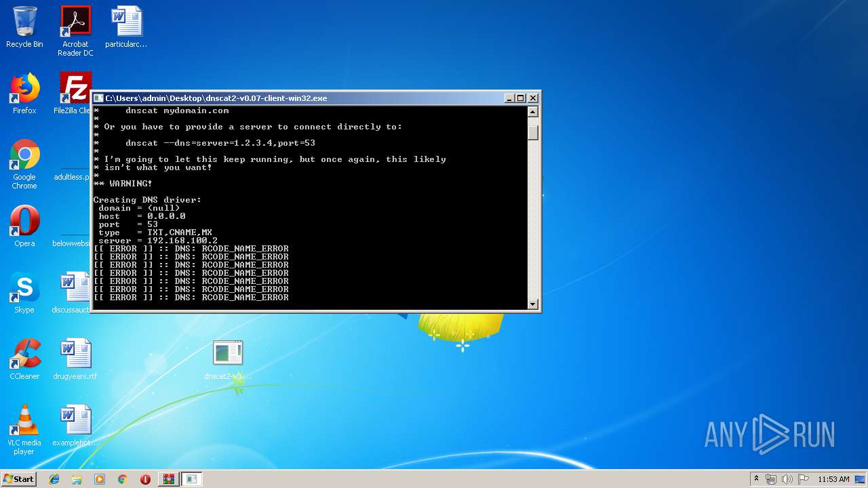Open the volume control tray icon
Image resolution: width=868 pixels, height=488 pixels.
pos(787,479)
